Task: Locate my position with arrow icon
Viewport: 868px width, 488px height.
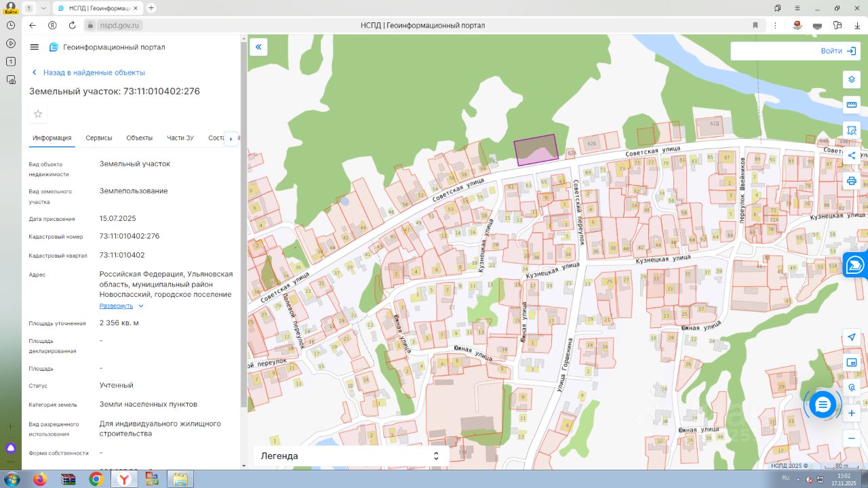Action: click(852, 338)
